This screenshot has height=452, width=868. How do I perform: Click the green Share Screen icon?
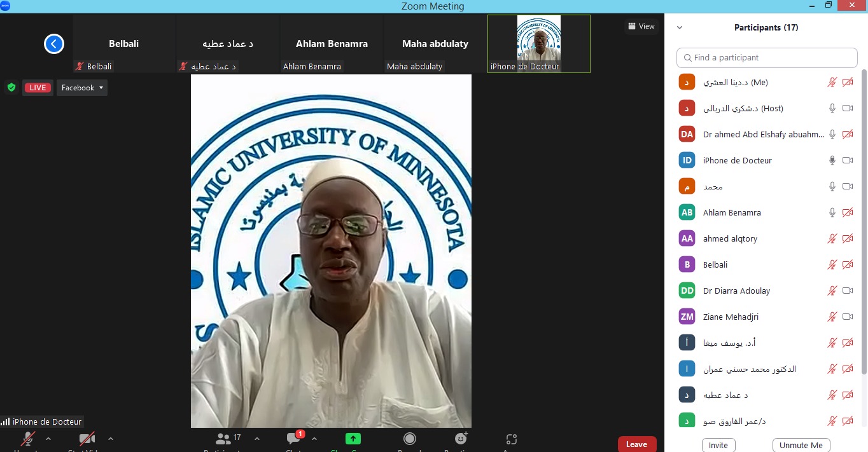(353, 439)
